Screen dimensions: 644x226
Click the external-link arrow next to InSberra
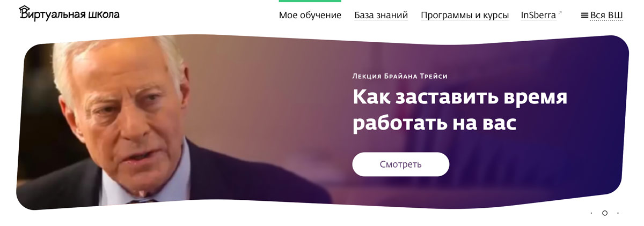click(x=560, y=13)
